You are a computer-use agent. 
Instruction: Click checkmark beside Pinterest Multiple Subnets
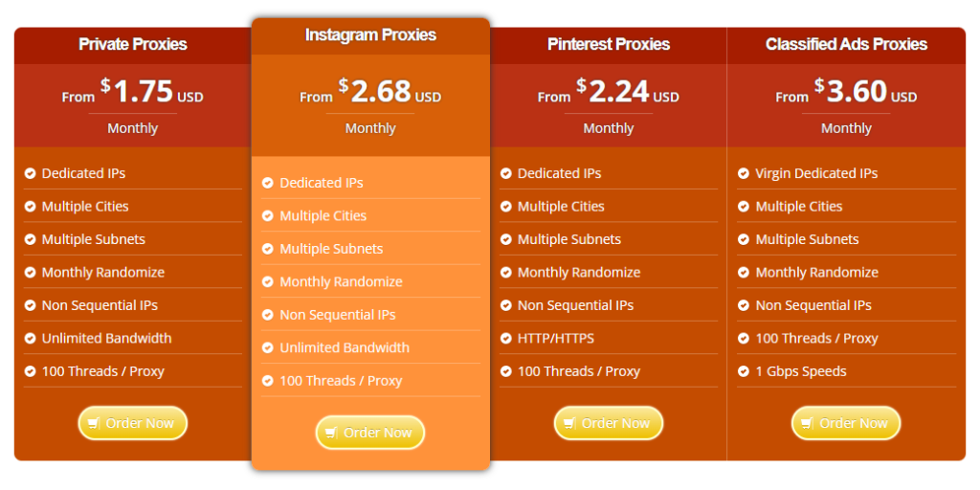(505, 239)
